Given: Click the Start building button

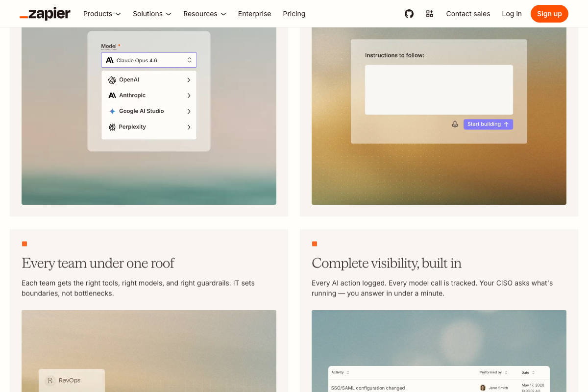Looking at the screenshot, I should point(488,124).
